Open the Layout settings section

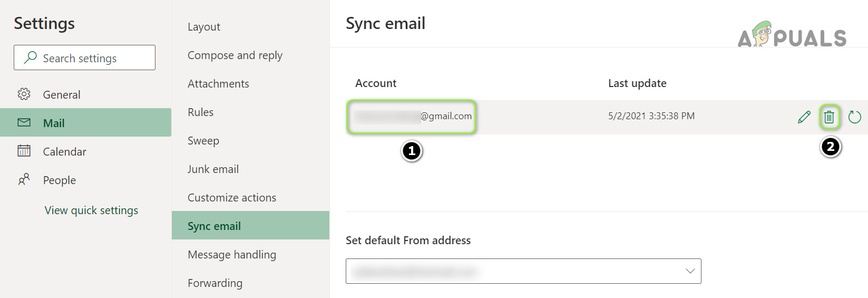click(x=204, y=27)
